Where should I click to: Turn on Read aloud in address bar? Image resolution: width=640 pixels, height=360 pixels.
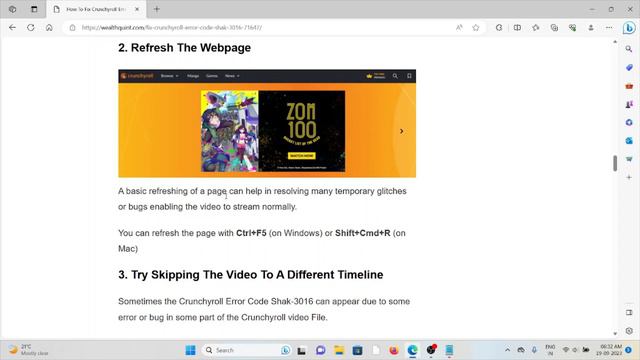pyautogui.click(x=459, y=28)
